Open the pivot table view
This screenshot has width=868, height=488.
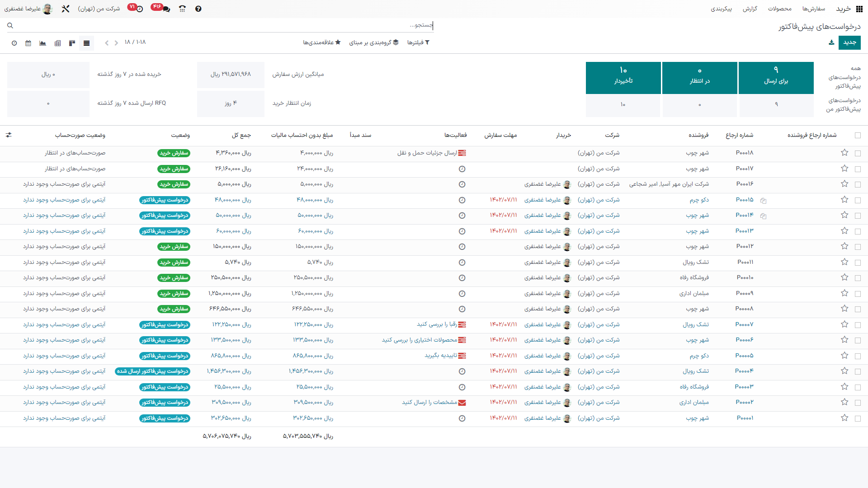point(57,43)
